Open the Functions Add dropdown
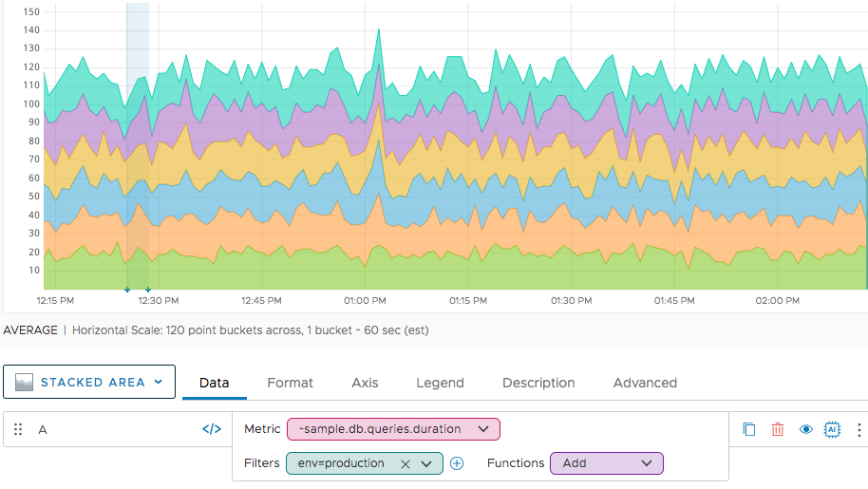 (607, 463)
